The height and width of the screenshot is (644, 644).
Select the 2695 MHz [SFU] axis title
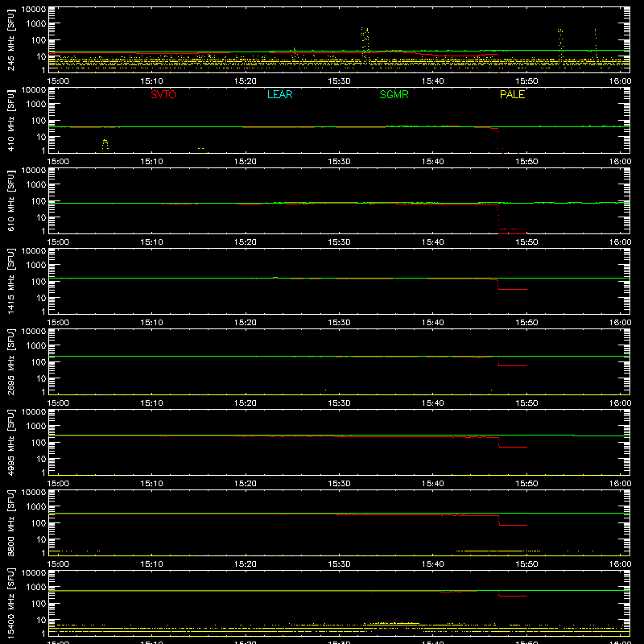click(x=10, y=361)
